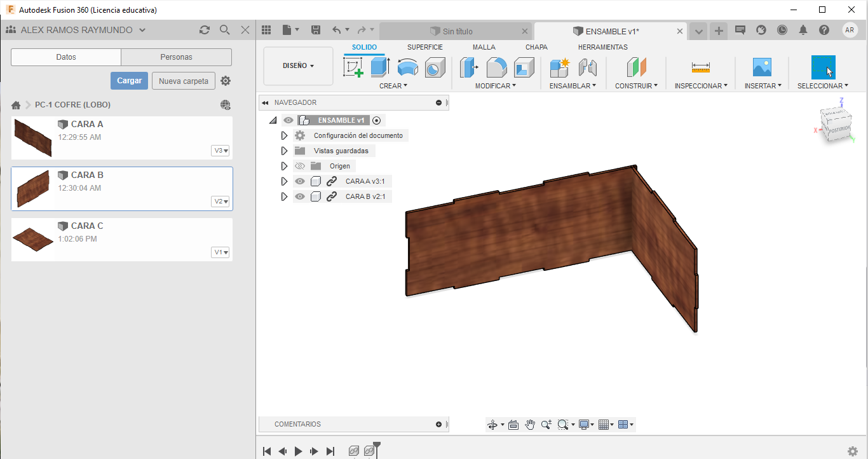868x459 pixels.
Task: Open the DISEÑO workspace dropdown
Action: click(298, 65)
